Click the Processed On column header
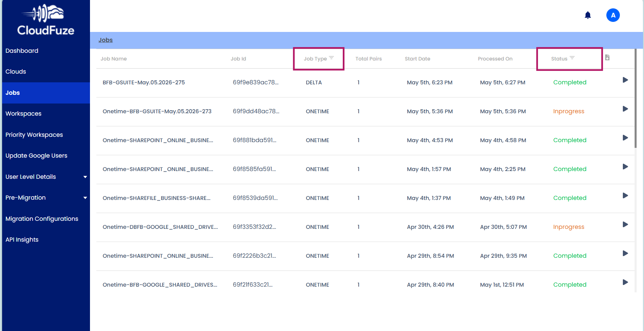 pos(495,59)
